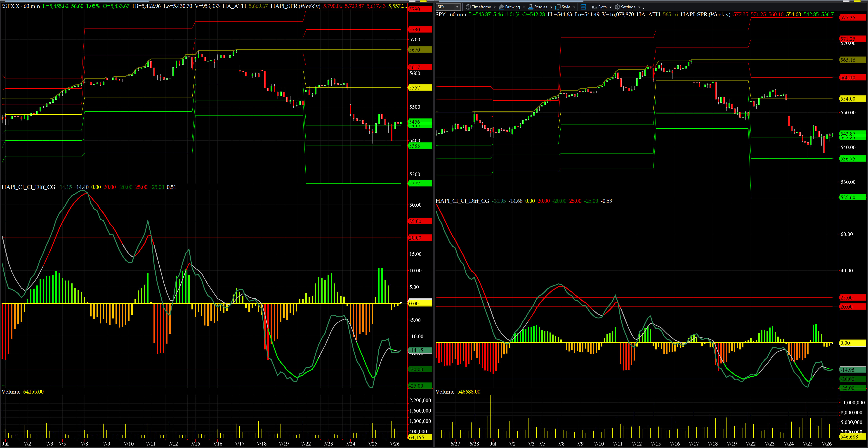Viewport: 868px width, 448px height.
Task: Open the Settings menu label
Action: [628, 7]
